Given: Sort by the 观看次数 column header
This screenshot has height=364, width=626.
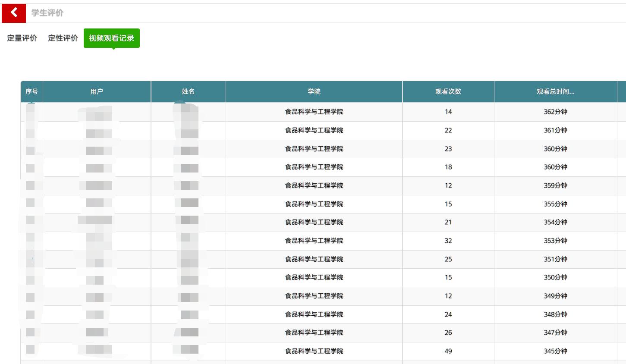Looking at the screenshot, I should click(x=448, y=91).
